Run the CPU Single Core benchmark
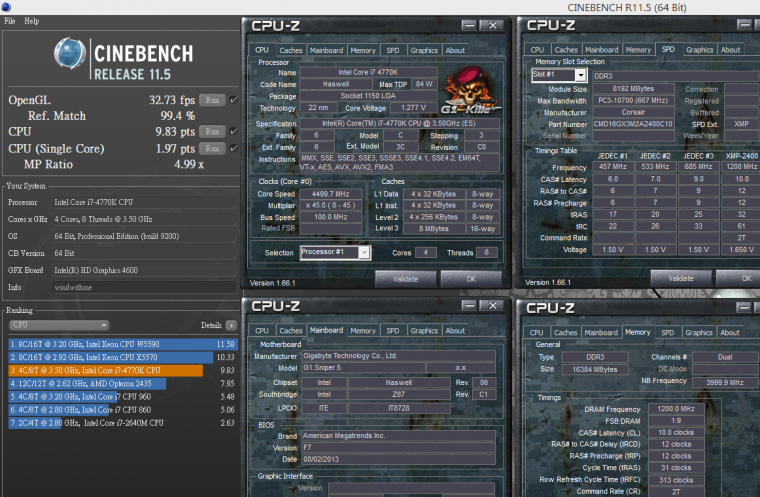The height and width of the screenshot is (497, 760). (212, 148)
